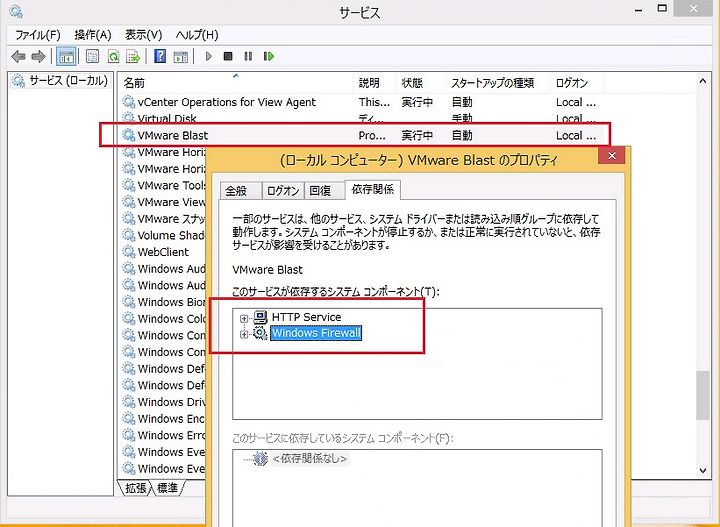The width and height of the screenshot is (720, 527).
Task: Click the <依存関係なし> entry in lower list
Action: tap(310, 458)
